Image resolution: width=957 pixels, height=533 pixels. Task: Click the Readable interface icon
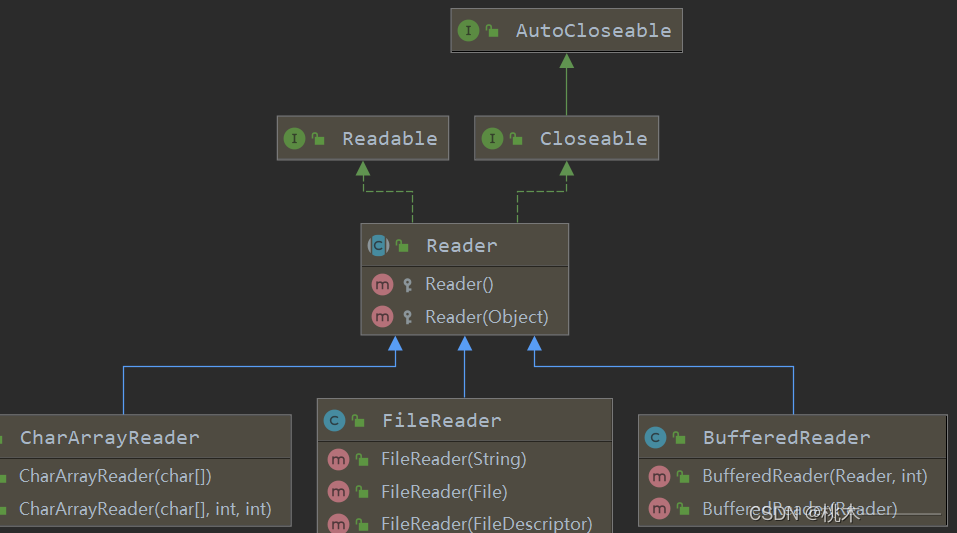(x=294, y=139)
